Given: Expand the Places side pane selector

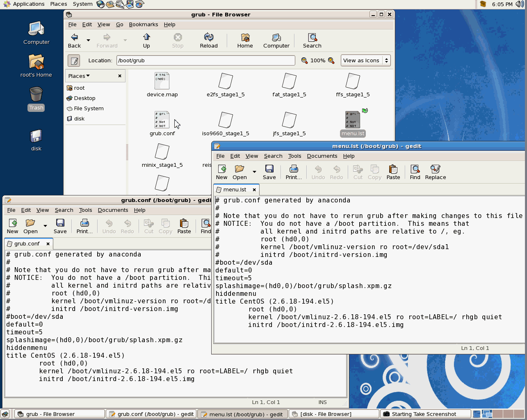Looking at the screenshot, I should (79, 76).
